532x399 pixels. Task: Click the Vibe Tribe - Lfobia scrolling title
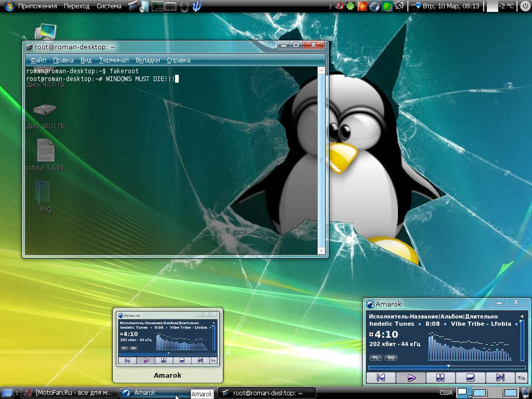coord(481,324)
